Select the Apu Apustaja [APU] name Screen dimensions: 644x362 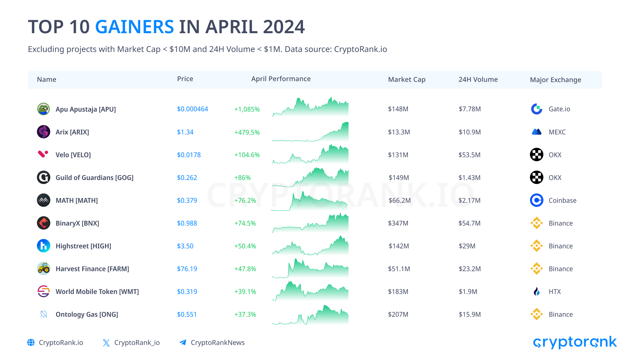[86, 109]
